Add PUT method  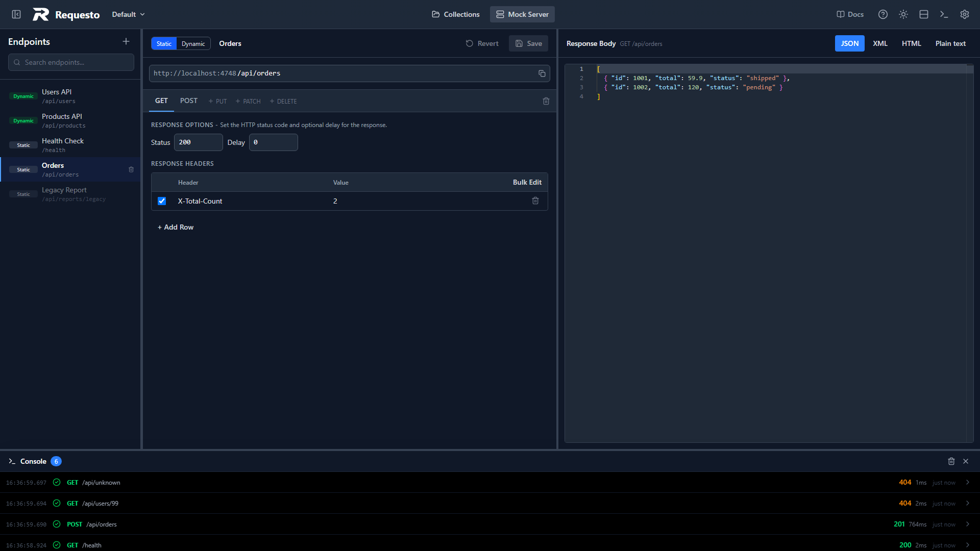coord(217,101)
